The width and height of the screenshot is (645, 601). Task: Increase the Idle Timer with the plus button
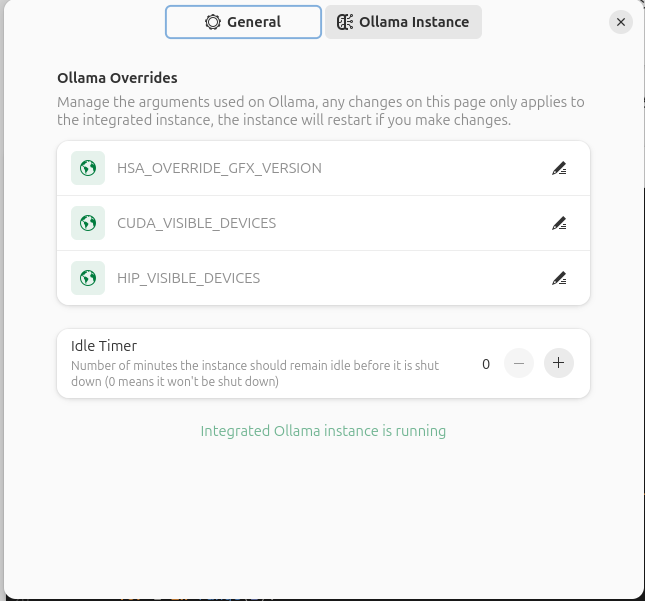pyautogui.click(x=559, y=363)
